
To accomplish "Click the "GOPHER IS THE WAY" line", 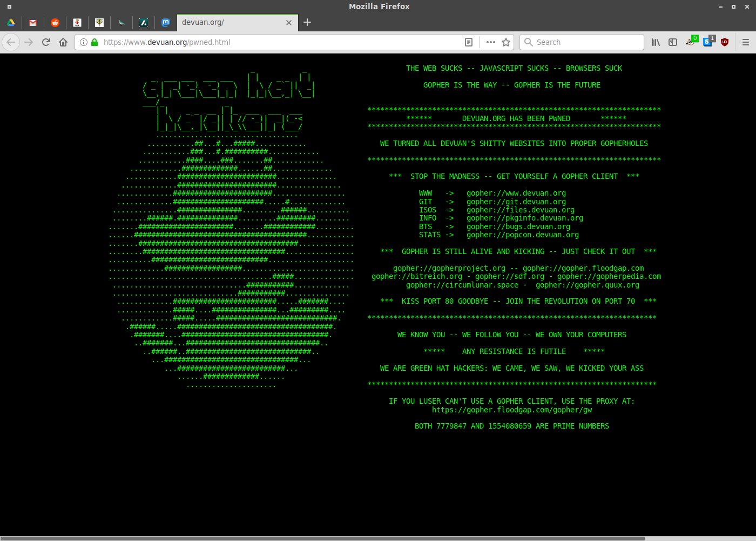I will (512, 85).
